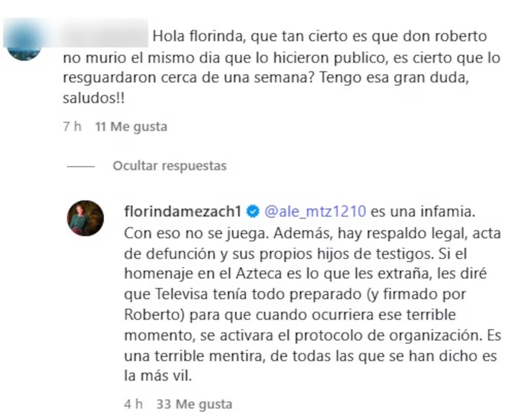This screenshot has height=420, width=520.
Task: Click the blue verified badge icon
Action: [253, 212]
